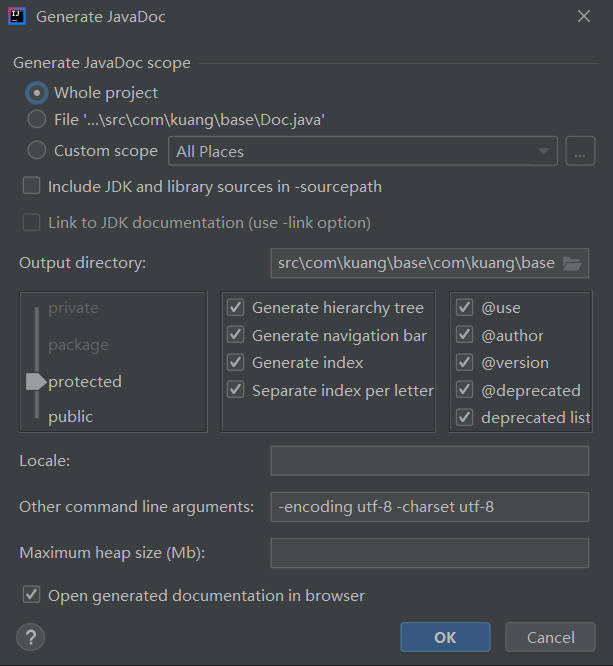Toggle Link to JDK documentation checkbox
Image resolution: width=613 pixels, height=666 pixels.
(x=31, y=222)
